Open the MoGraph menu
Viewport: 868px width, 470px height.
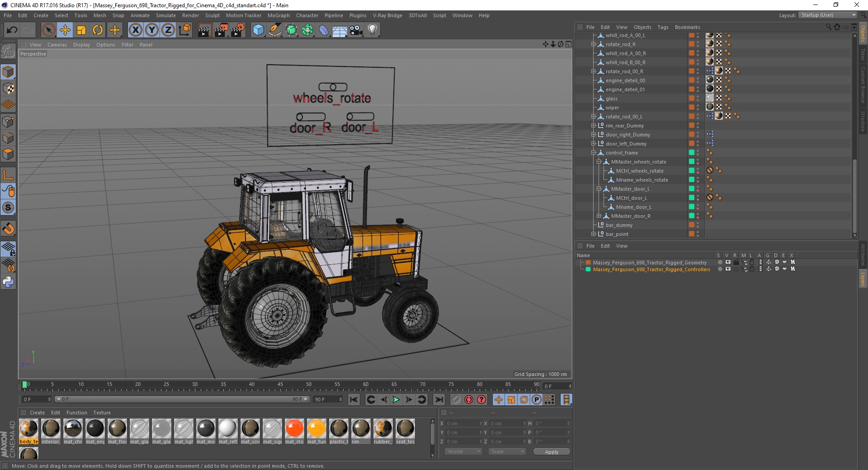[278, 15]
